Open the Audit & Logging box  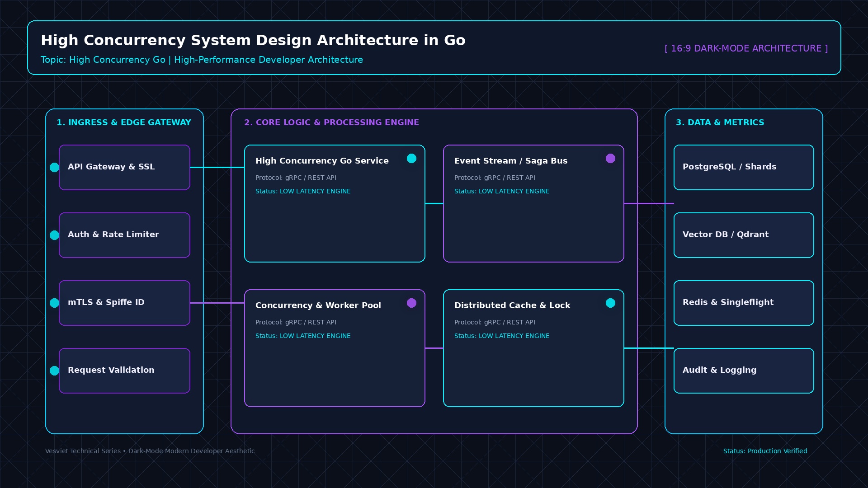(x=744, y=371)
